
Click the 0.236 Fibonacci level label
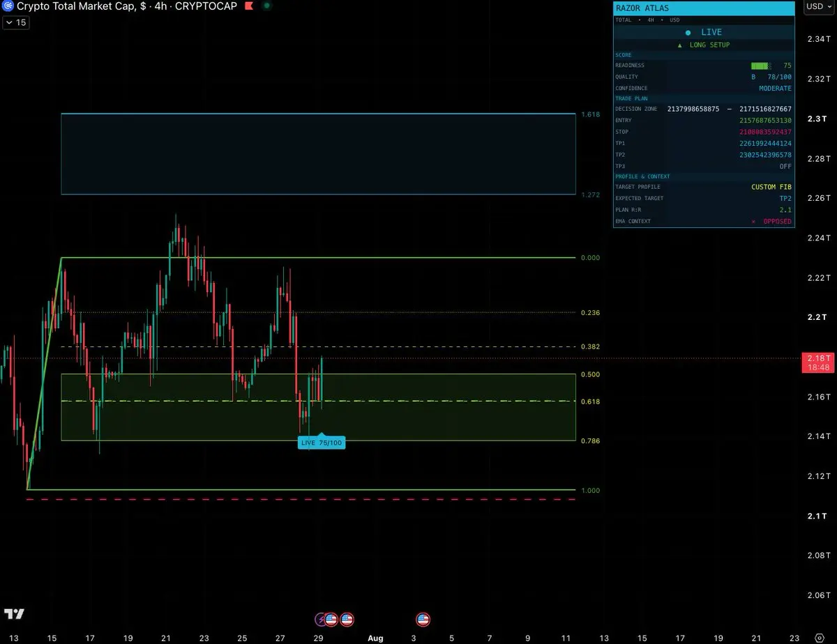click(x=590, y=313)
